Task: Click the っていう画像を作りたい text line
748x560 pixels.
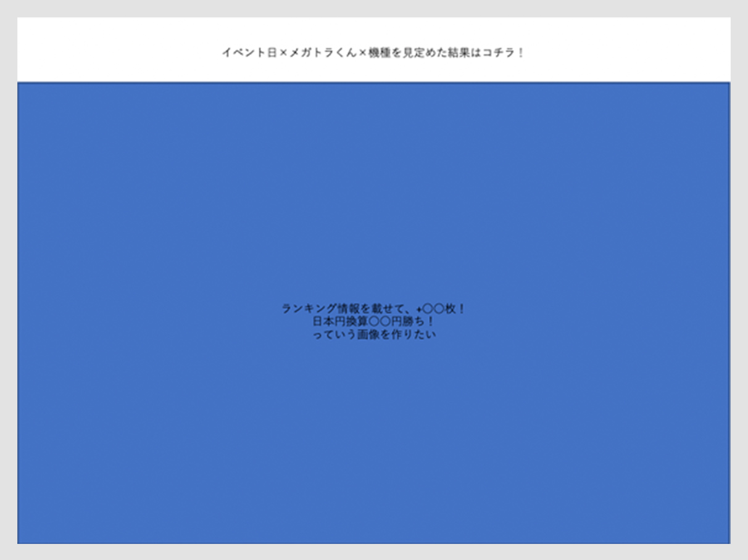Action: (373, 335)
